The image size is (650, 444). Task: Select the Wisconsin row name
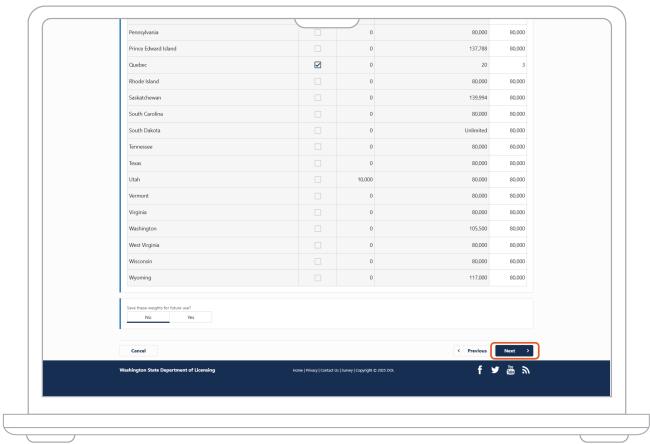[140, 261]
